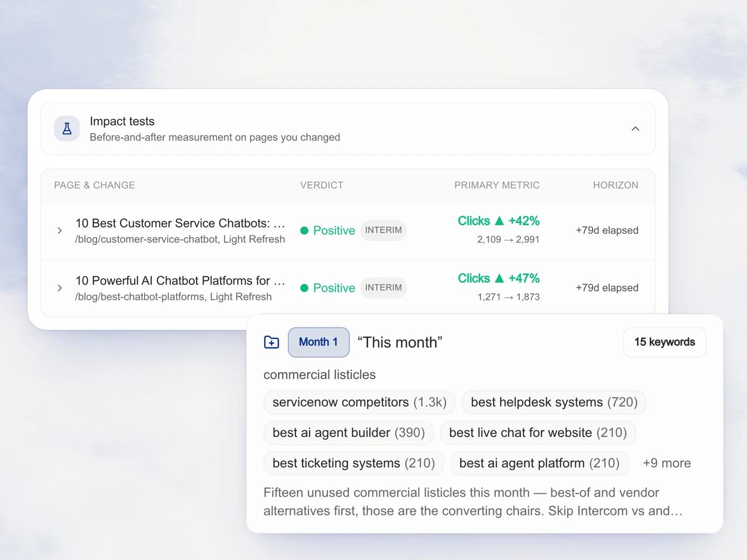Click Positive verdict in best-chatbot-platforms row
Screen dimensions: 747x560
[x=328, y=288]
